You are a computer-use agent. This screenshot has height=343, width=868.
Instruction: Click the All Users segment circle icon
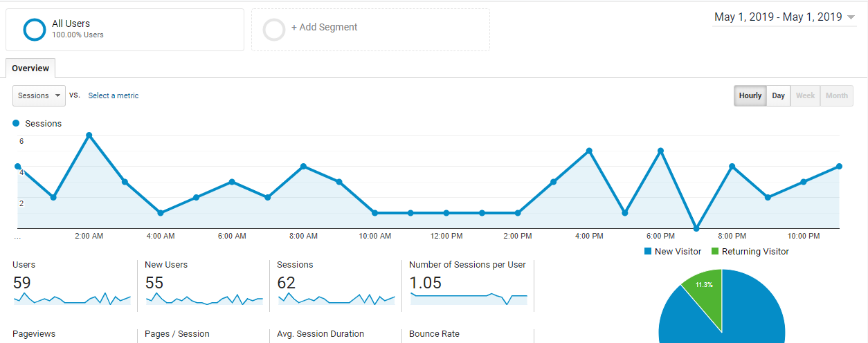pos(35,30)
